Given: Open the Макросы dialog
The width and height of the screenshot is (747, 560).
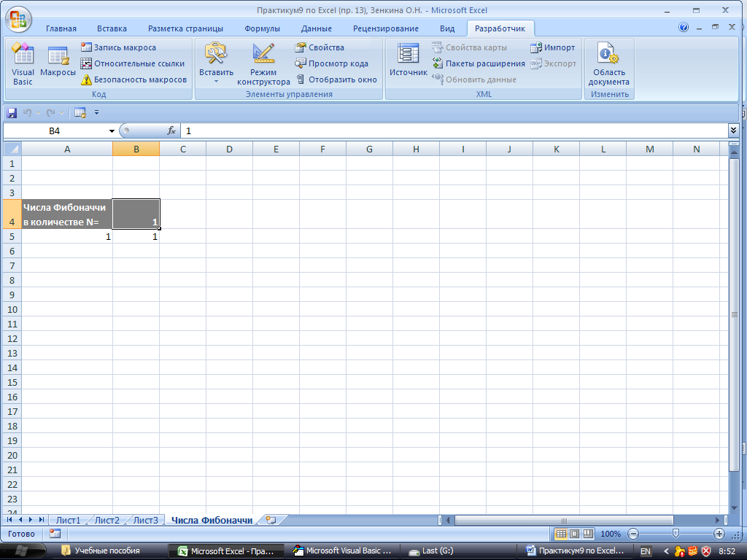Looking at the screenshot, I should pyautogui.click(x=58, y=61).
